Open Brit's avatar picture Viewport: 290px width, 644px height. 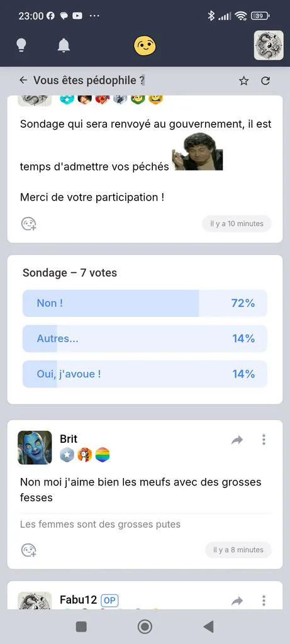coord(35,447)
